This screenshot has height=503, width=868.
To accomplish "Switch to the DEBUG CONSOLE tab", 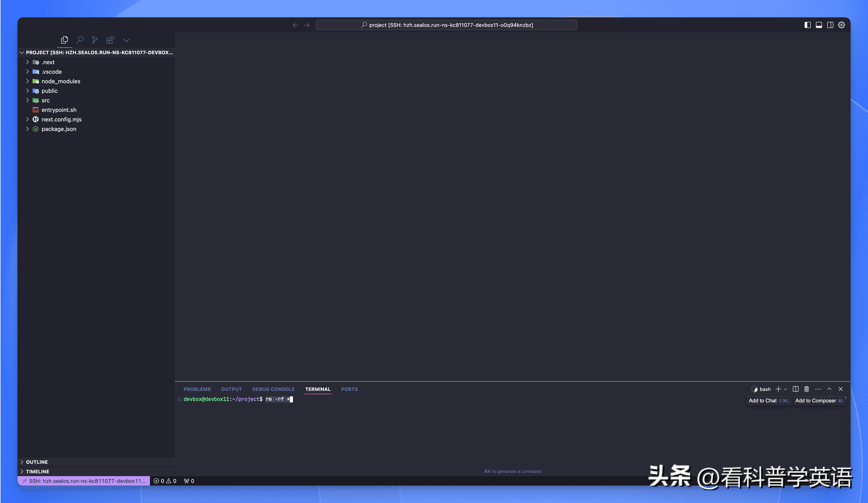I will point(273,389).
